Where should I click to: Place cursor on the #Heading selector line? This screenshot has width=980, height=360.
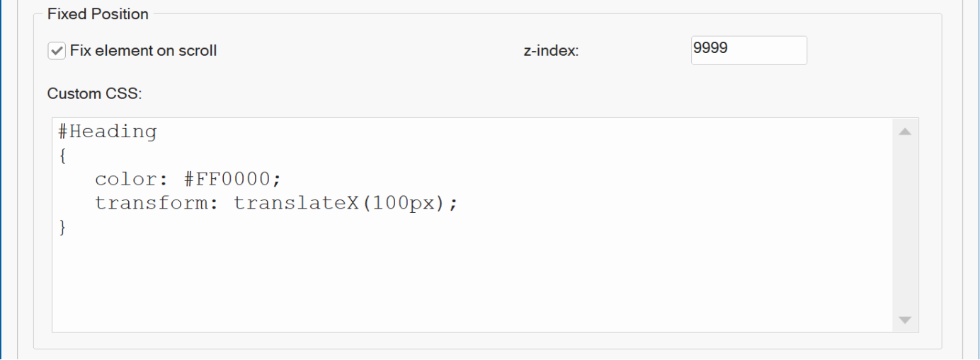[x=107, y=132]
